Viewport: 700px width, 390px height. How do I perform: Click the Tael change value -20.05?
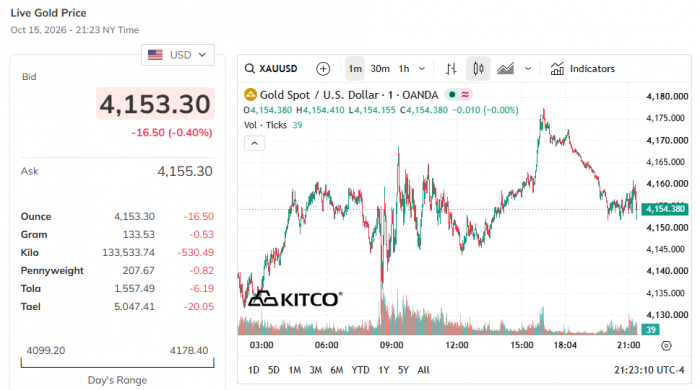point(199,307)
